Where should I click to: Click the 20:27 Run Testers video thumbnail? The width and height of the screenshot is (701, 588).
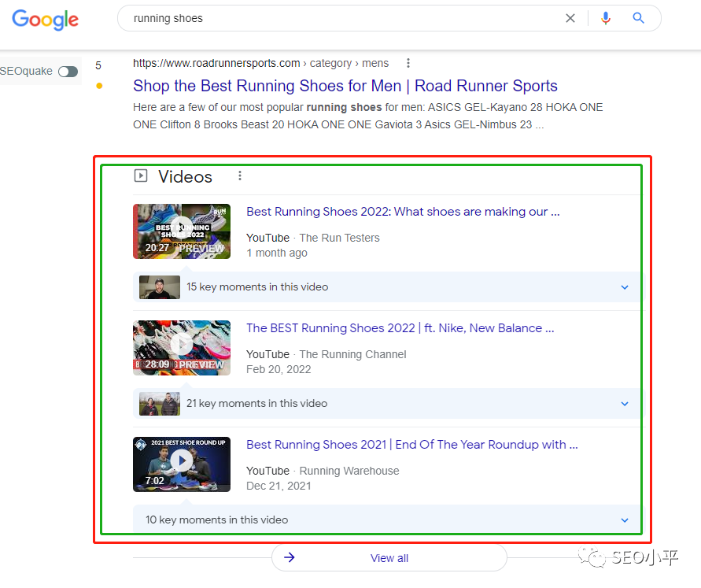tap(182, 231)
